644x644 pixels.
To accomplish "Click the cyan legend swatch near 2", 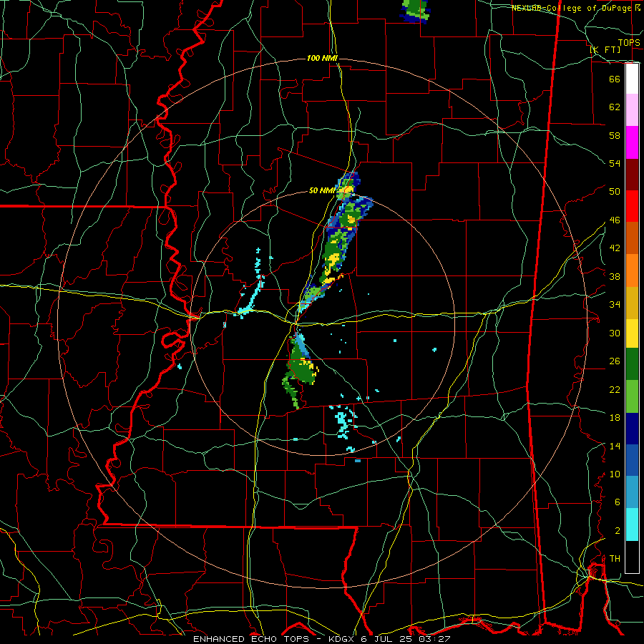I will (632, 525).
